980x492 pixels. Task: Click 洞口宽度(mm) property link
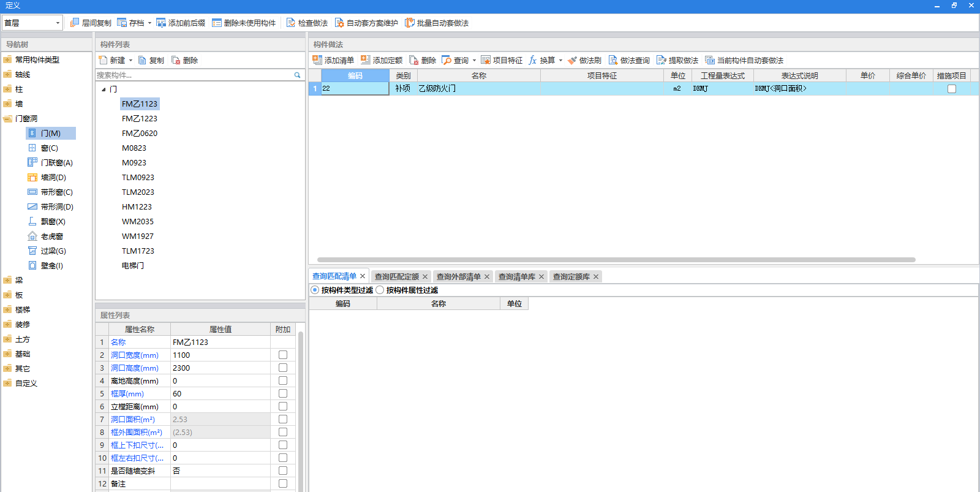point(135,355)
